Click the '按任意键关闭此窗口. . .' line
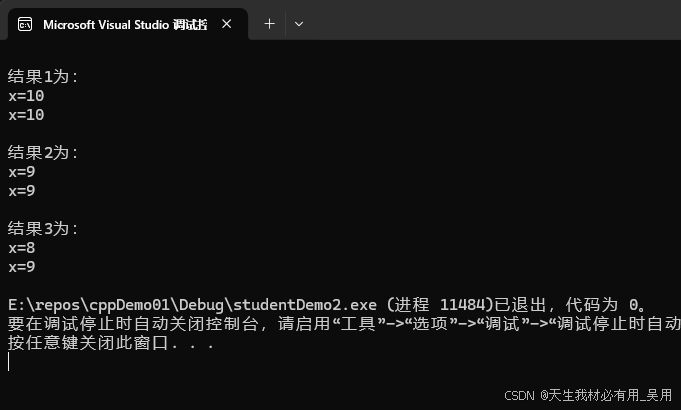This screenshot has height=410, width=681. tap(111, 343)
